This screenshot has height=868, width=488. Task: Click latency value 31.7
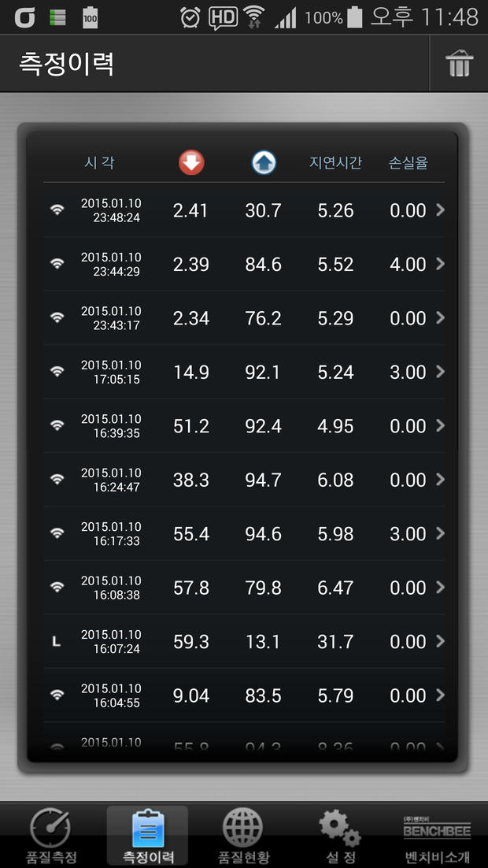point(335,642)
